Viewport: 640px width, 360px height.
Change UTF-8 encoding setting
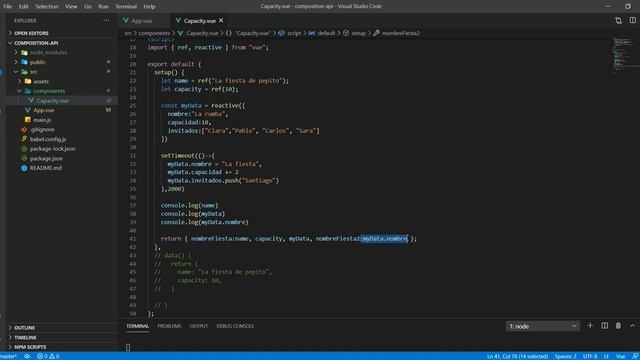[590, 356]
